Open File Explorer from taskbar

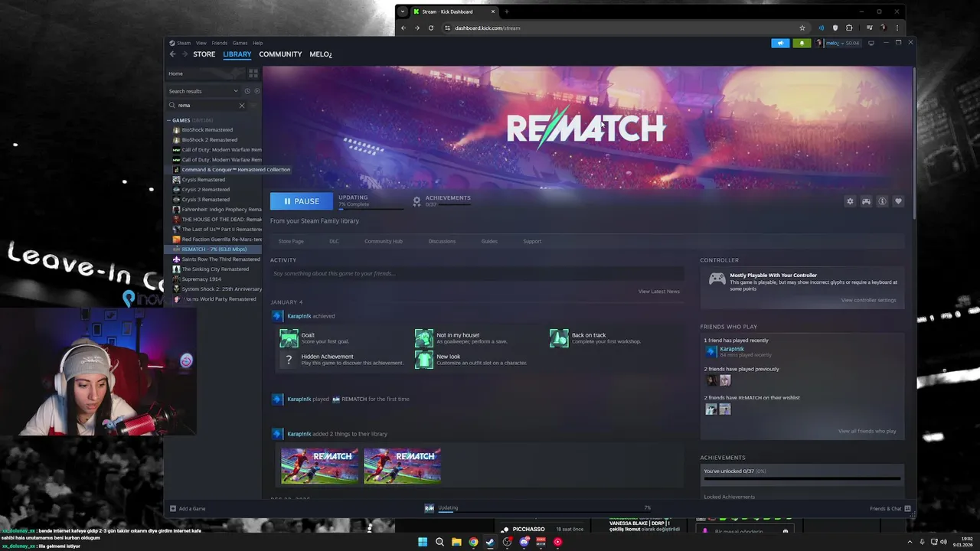pos(456,542)
